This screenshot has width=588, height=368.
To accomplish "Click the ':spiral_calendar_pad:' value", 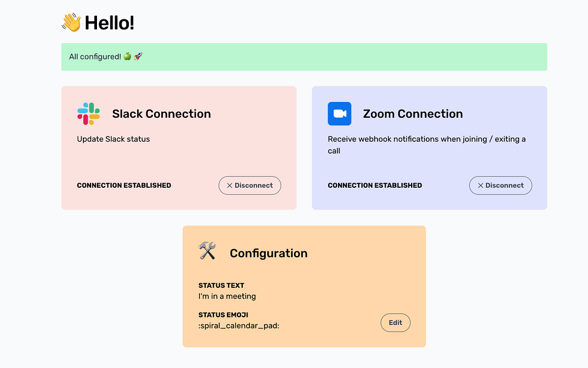I will coord(239,326).
